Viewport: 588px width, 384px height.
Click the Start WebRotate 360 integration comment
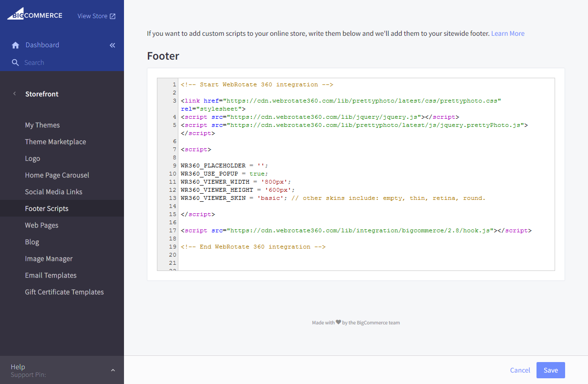coord(257,84)
